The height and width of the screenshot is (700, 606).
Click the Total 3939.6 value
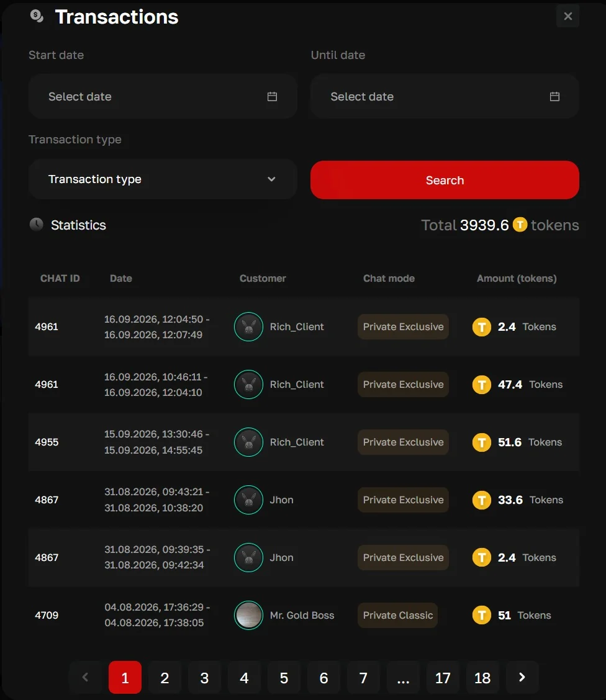[484, 225]
